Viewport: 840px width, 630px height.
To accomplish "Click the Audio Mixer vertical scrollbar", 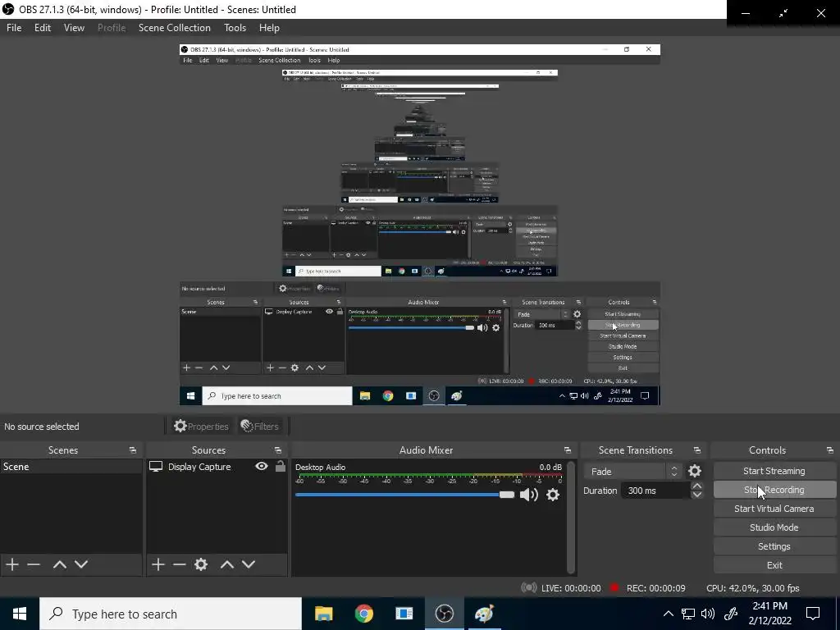I will 571,517.
